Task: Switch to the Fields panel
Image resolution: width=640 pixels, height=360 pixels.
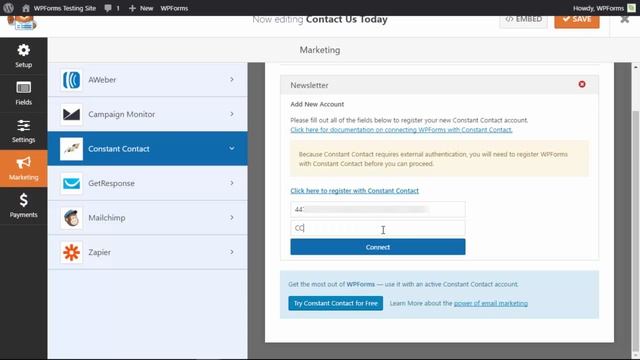Action: (24, 93)
